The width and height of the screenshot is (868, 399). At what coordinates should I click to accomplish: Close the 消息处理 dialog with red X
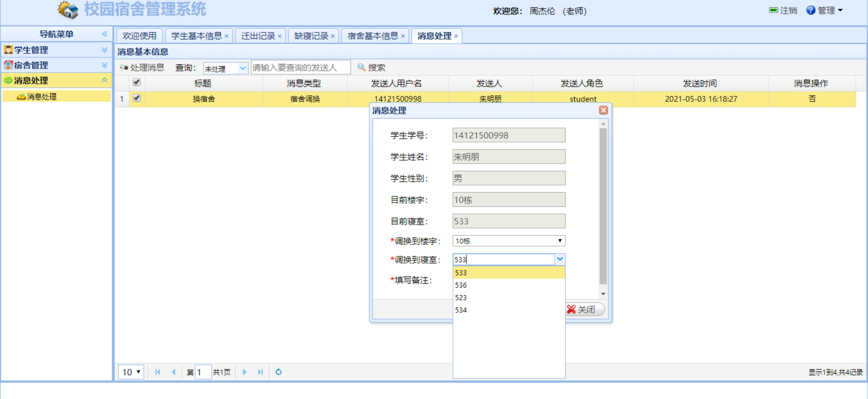click(x=604, y=110)
